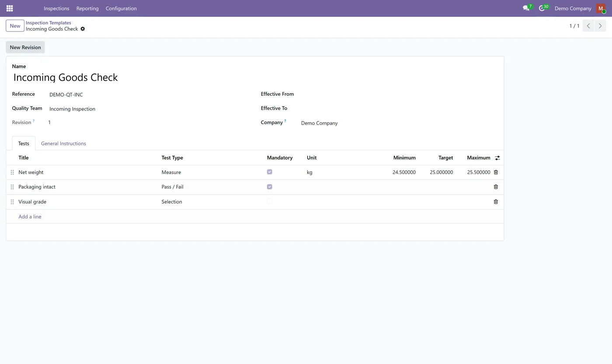Open the Inspections menu

(56, 8)
